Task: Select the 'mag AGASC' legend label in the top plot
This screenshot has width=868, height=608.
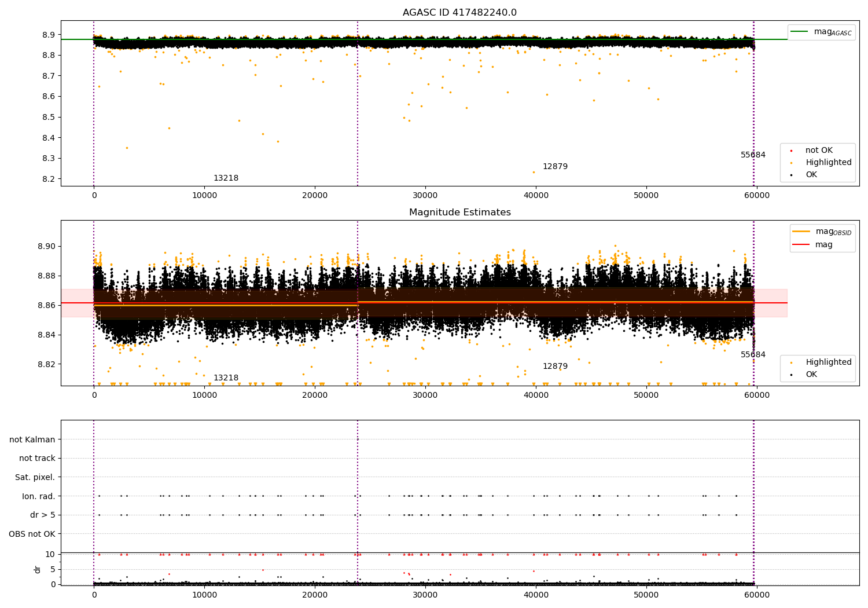Action: click(833, 32)
